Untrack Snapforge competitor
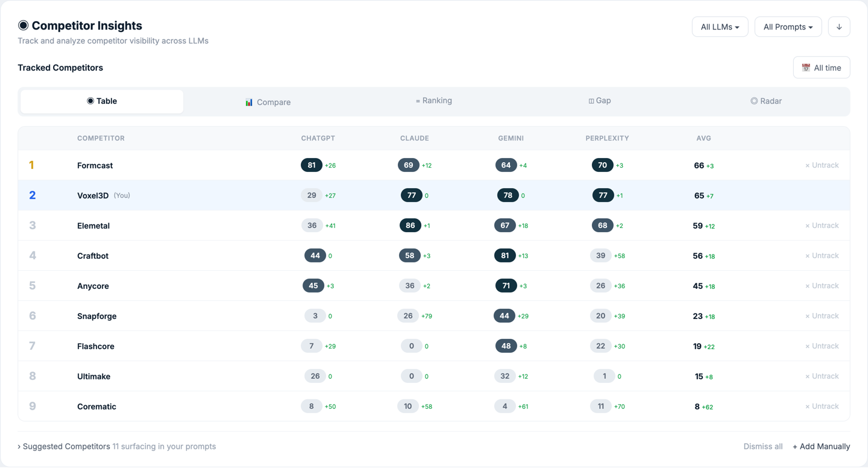The height and width of the screenshot is (468, 868). [822, 316]
